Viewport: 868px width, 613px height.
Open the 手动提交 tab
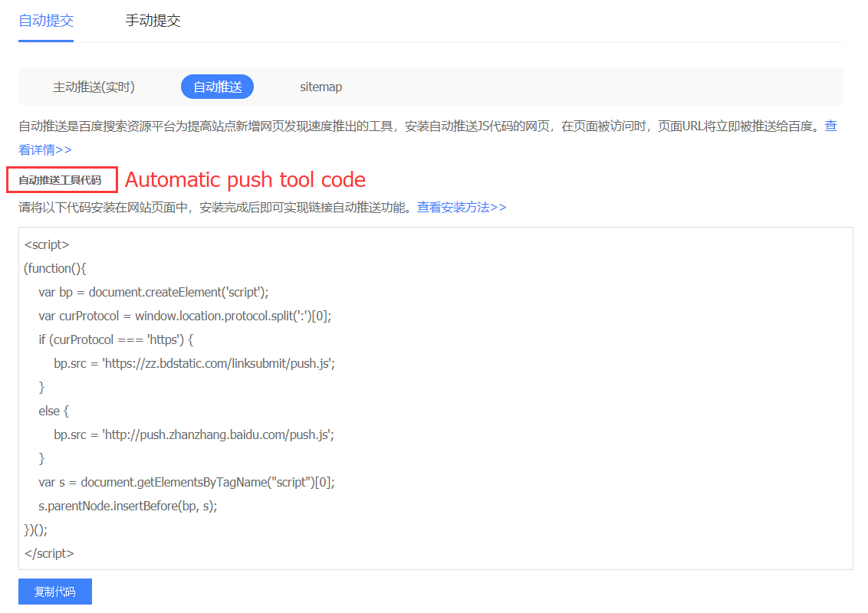click(x=153, y=21)
